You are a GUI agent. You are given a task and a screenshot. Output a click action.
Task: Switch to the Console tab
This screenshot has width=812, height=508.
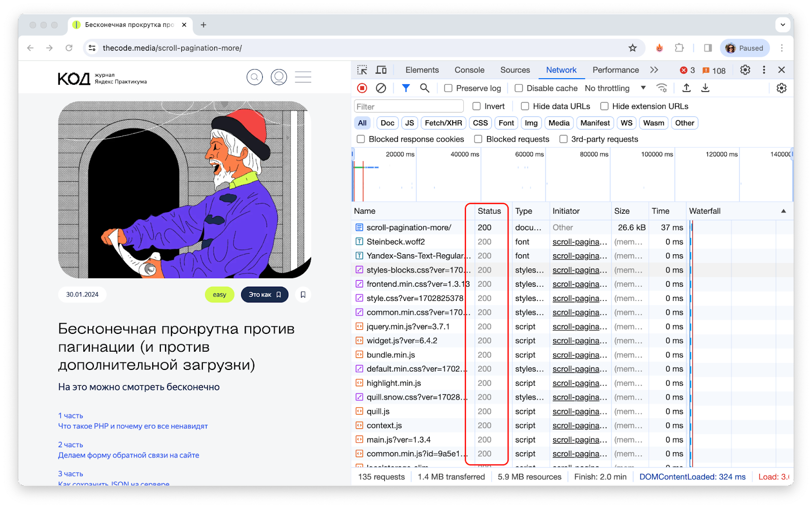click(x=469, y=70)
